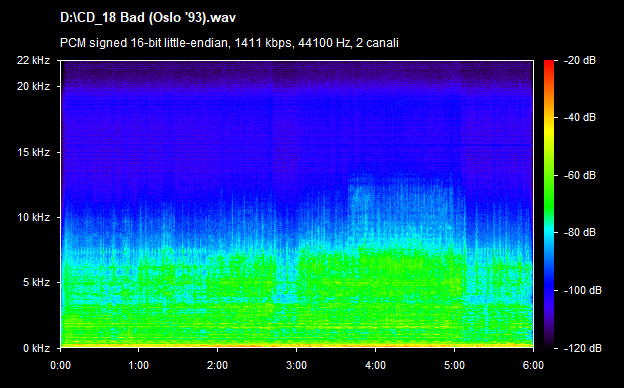Screen dimensions: 624x388
Task: Click the file name title text
Action: (148, 18)
